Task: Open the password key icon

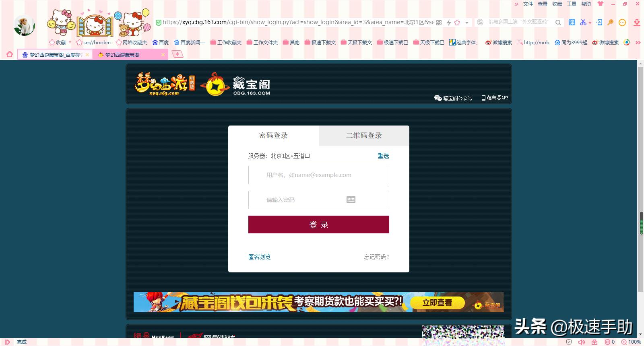Action: pos(611,22)
